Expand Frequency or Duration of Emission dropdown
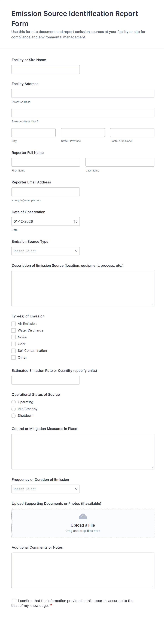The image size is (164, 644). click(x=45, y=489)
